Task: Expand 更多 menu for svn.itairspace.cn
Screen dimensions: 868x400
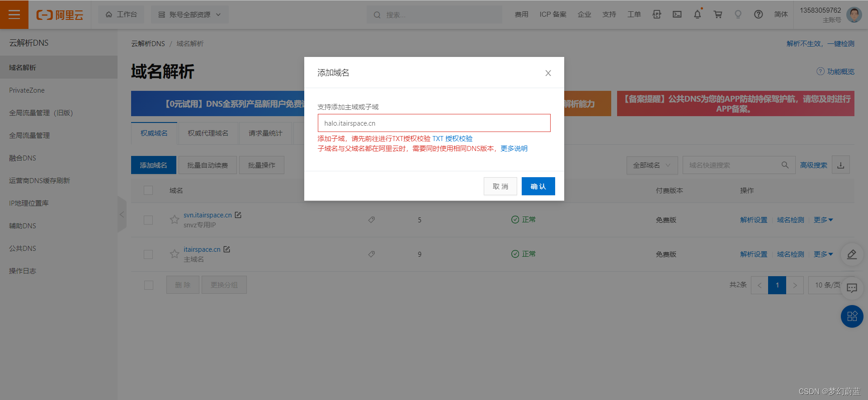Action: (x=823, y=220)
